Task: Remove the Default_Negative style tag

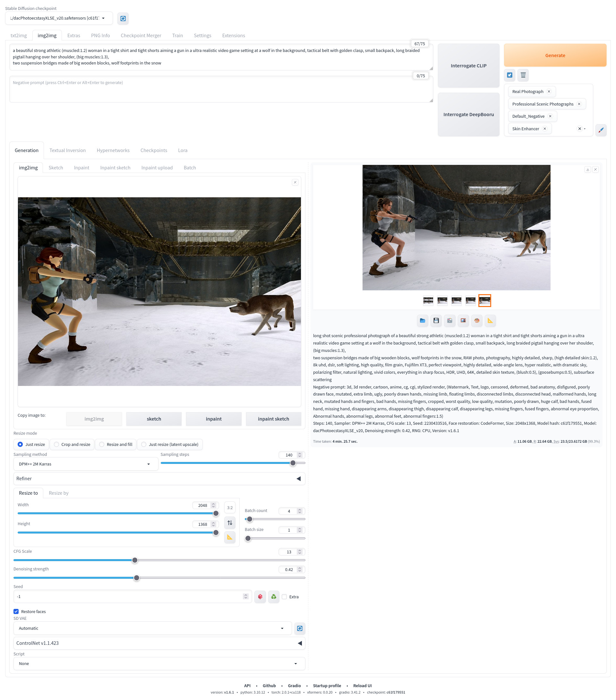Action: (x=550, y=116)
